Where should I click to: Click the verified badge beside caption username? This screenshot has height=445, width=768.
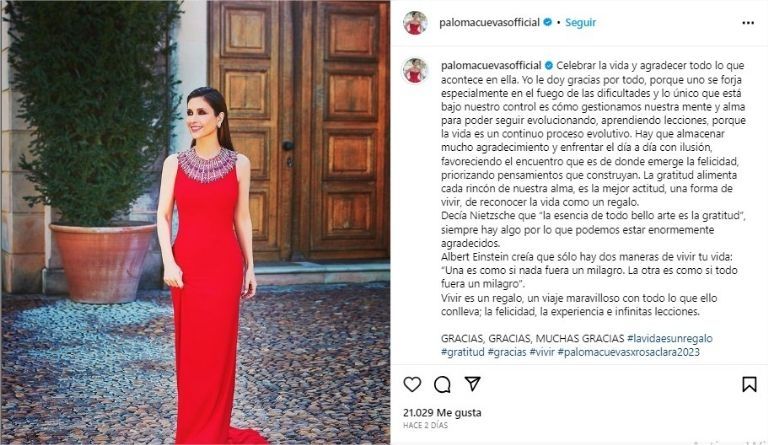click(549, 65)
